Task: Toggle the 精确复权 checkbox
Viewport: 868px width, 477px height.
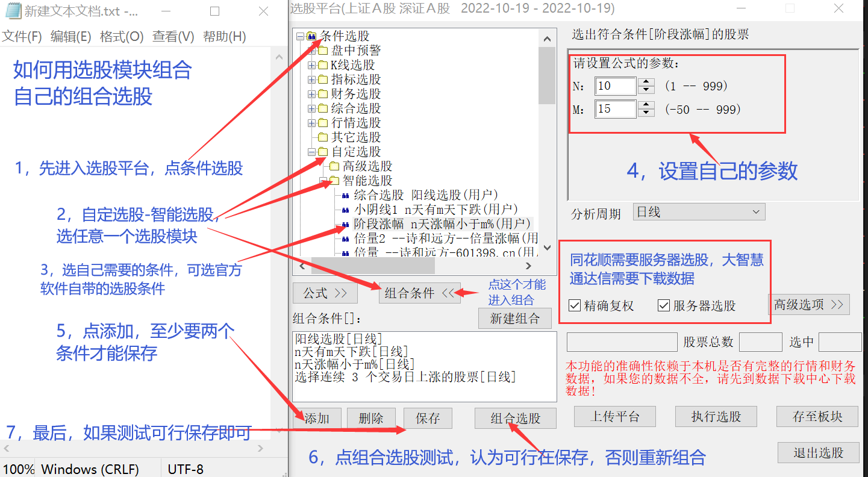Action: pyautogui.click(x=575, y=306)
